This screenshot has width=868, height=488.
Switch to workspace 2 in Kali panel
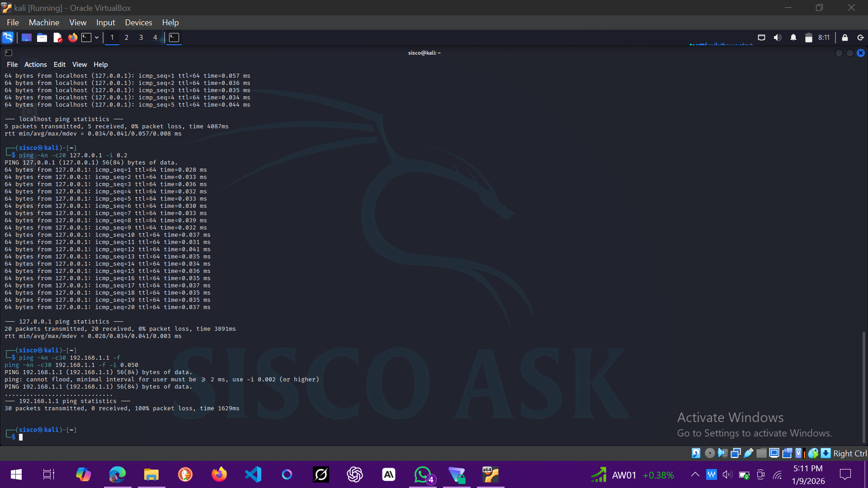(x=127, y=38)
